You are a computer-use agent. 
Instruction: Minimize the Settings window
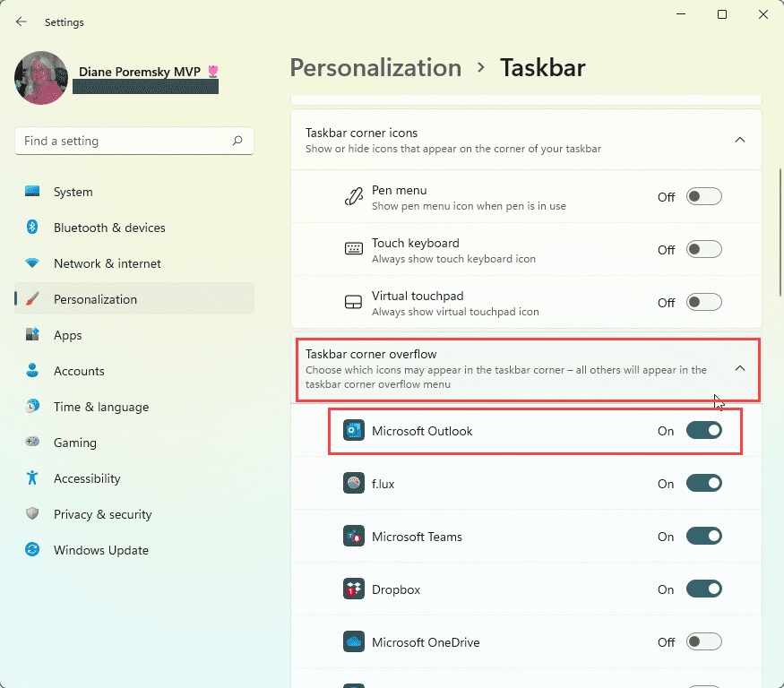(x=680, y=14)
